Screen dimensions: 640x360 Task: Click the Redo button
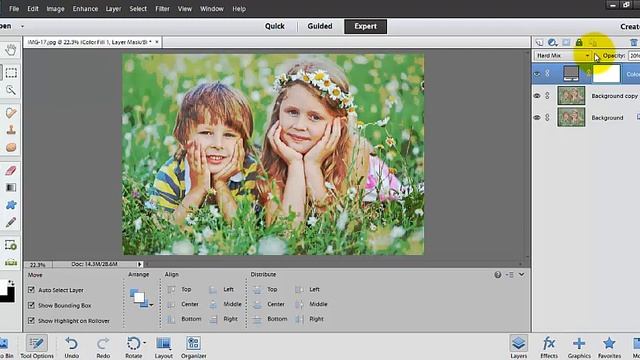click(x=103, y=347)
